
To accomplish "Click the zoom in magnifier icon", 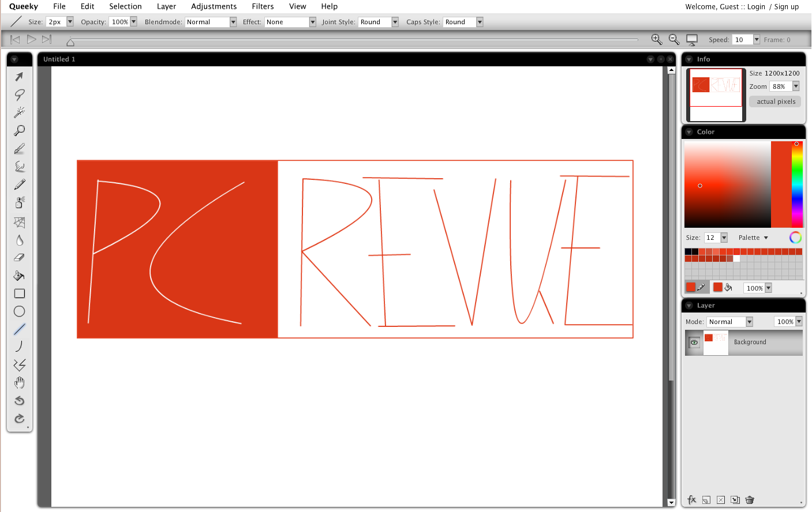I will click(656, 39).
